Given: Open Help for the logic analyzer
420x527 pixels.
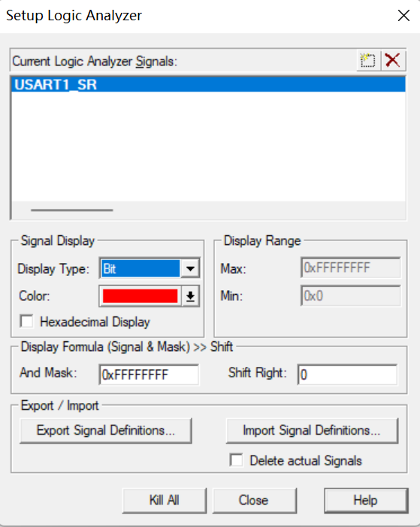Looking at the screenshot, I should click(366, 501).
